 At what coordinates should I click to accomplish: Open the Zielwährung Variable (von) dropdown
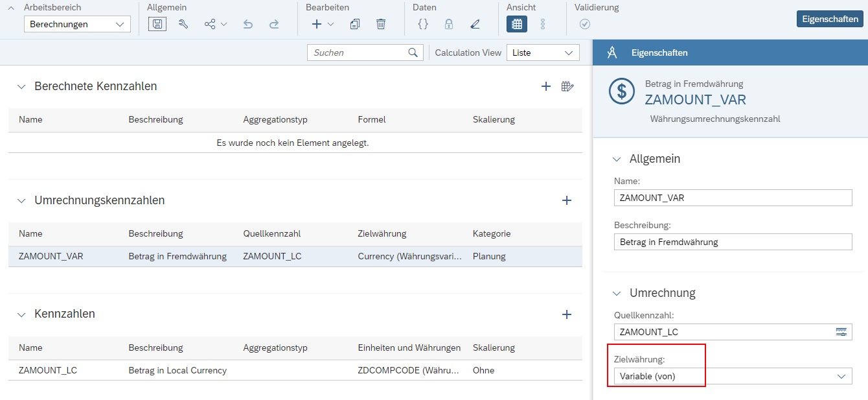733,376
